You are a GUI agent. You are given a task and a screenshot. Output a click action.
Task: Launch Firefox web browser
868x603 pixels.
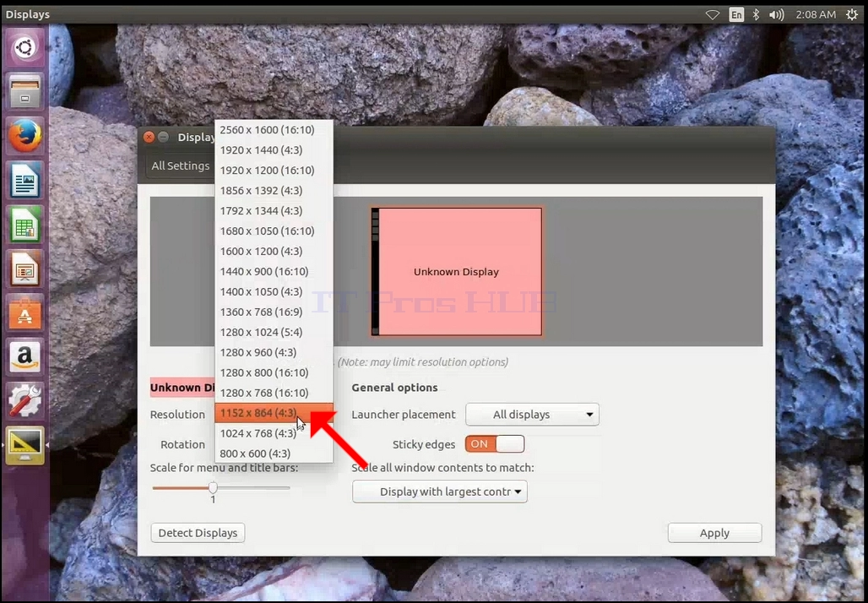[24, 136]
